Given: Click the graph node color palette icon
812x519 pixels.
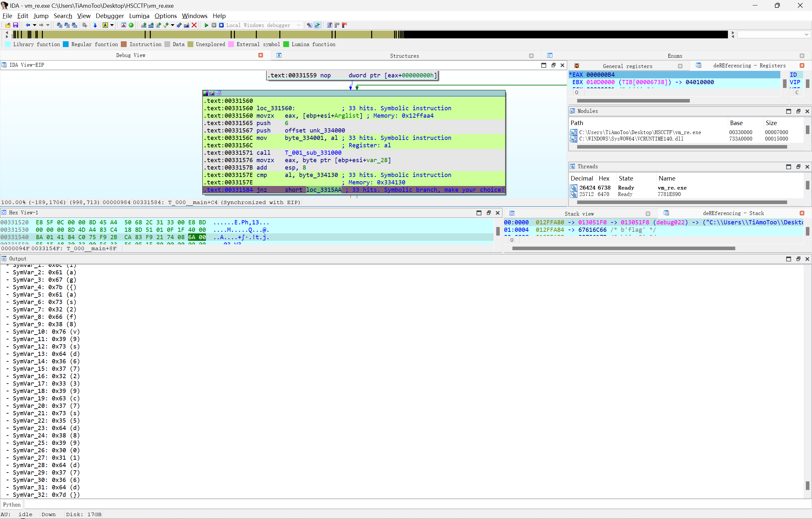Looking at the screenshot, I should (206, 93).
